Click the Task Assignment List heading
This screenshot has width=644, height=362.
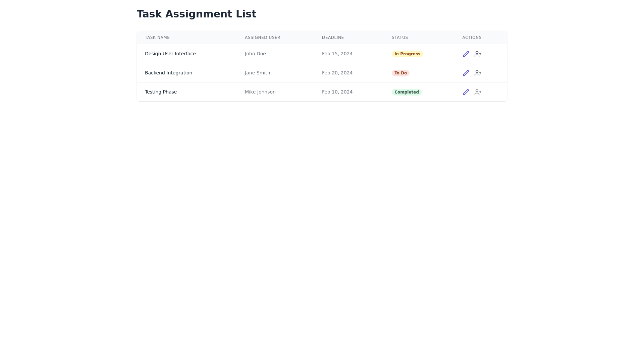(197, 14)
